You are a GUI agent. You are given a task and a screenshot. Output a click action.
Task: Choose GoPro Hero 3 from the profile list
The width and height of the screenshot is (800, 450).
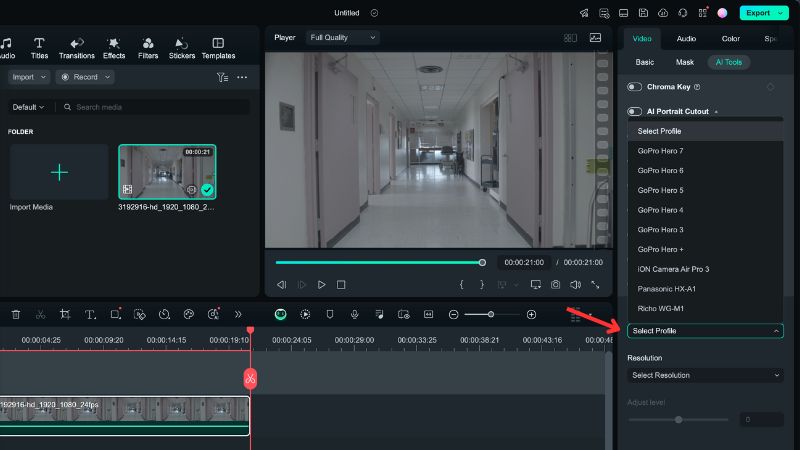(x=705, y=230)
